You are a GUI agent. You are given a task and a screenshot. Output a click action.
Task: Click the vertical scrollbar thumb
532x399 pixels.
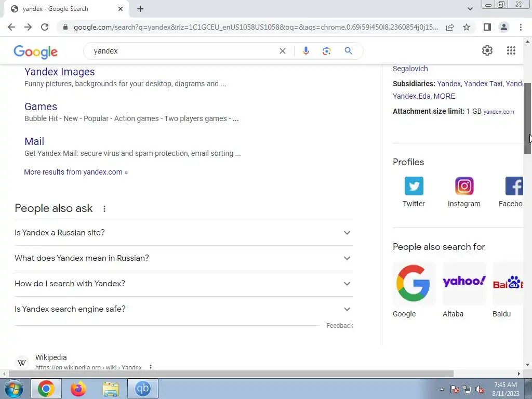point(528,118)
